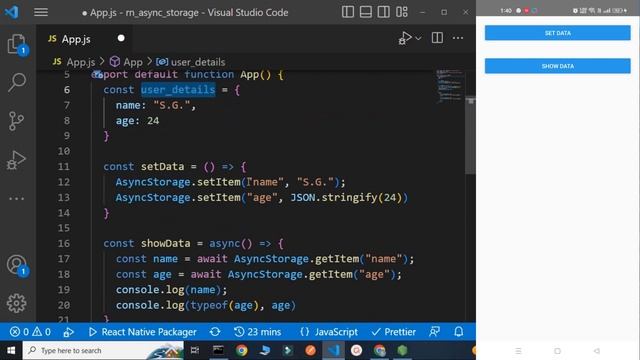Viewport: 640px width, 360px height.
Task: Tap the phone recent apps navigation icon
Action: [x=518, y=351]
